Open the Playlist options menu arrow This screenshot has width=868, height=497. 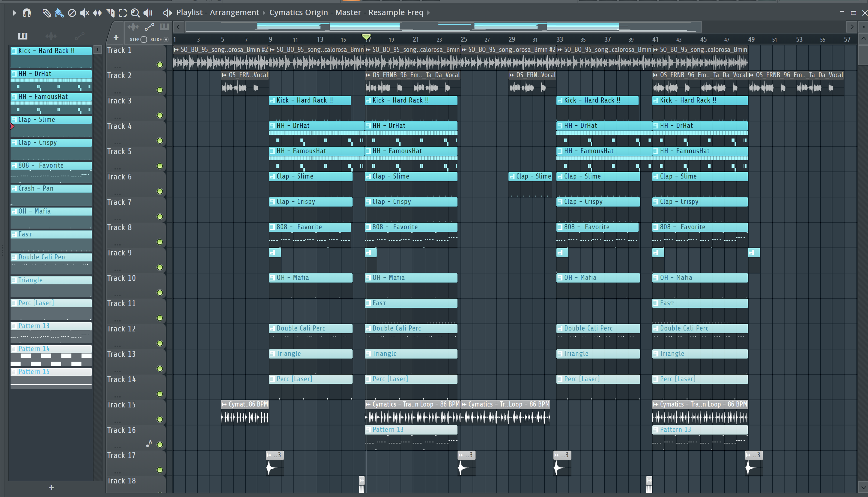[14, 13]
